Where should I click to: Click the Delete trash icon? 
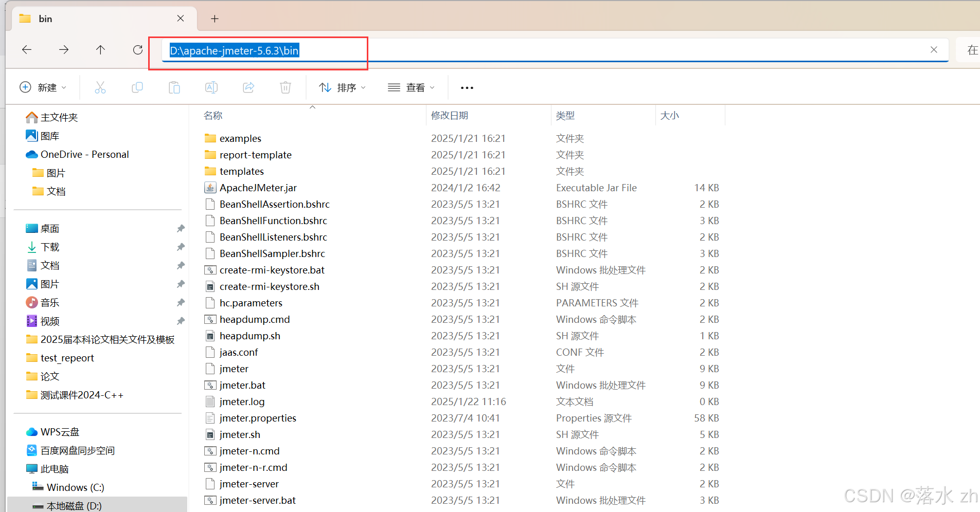coord(286,87)
